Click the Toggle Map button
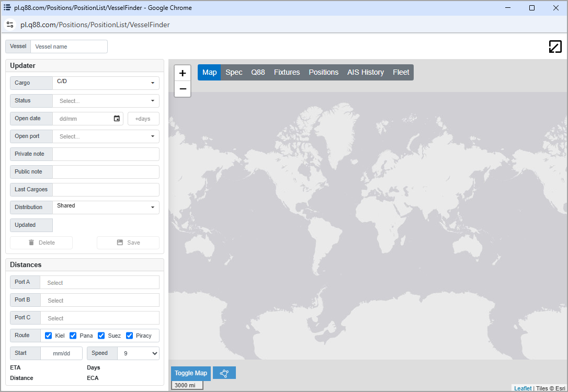The width and height of the screenshot is (568, 392). click(x=191, y=373)
